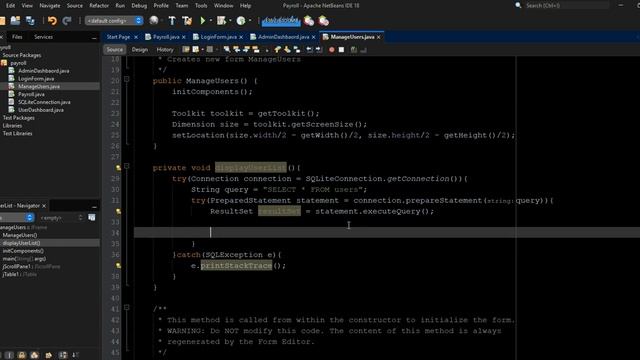Screen dimensions: 640x360
Task: Click the globe browser icon in toolbar
Action: [x=153, y=21]
